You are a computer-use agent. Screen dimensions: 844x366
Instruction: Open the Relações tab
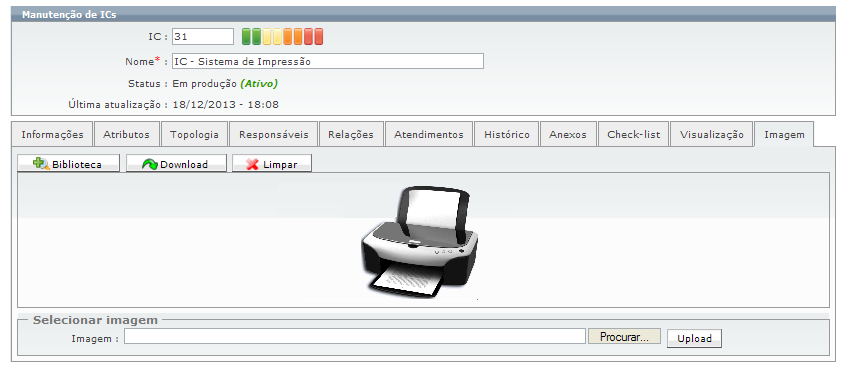(351, 134)
